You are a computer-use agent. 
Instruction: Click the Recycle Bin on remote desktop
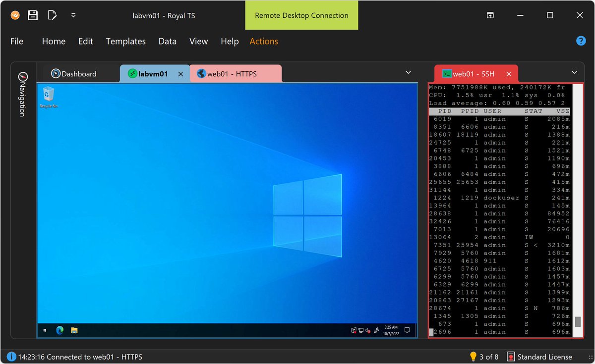[x=49, y=97]
